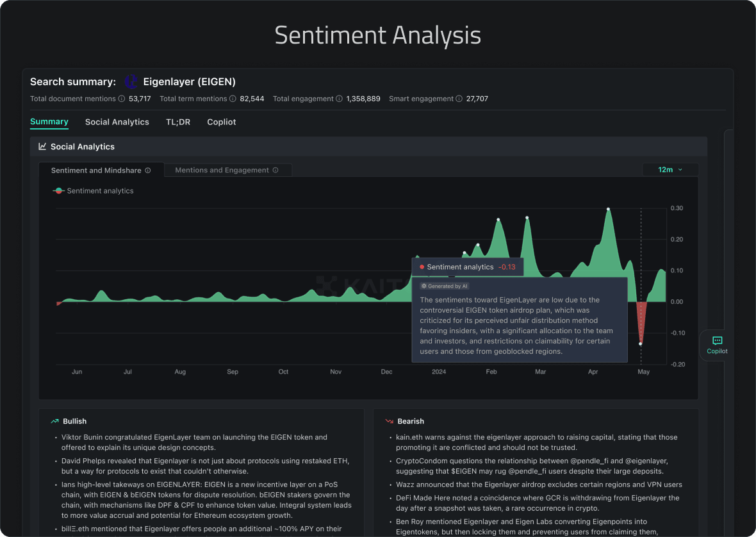
Task: Click the Generated by AI badge in tooltip
Action: coord(445,286)
